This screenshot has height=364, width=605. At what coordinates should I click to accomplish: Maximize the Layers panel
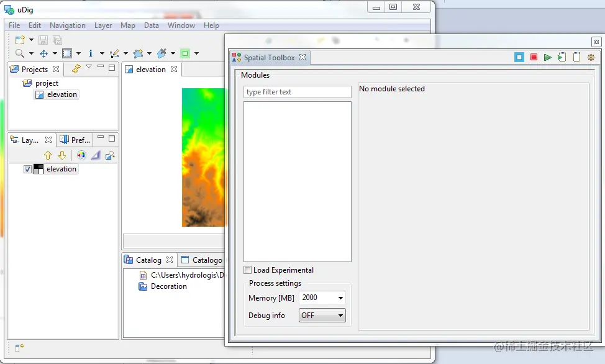112,138
